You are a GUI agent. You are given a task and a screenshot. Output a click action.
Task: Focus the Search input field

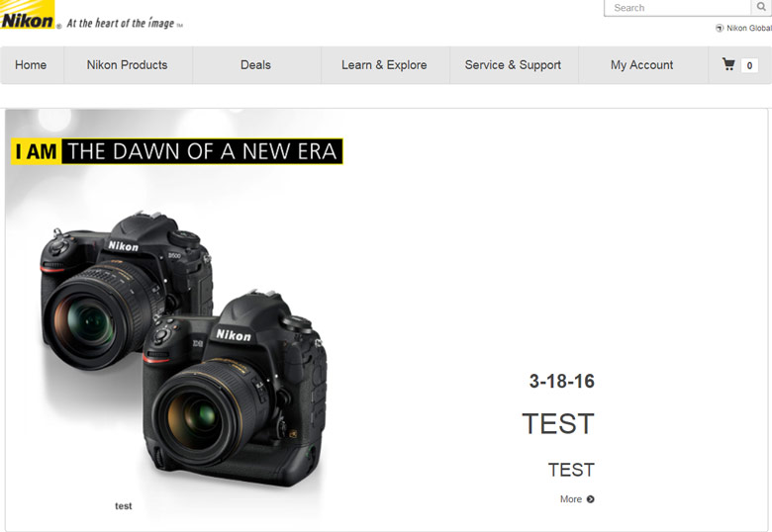point(677,8)
